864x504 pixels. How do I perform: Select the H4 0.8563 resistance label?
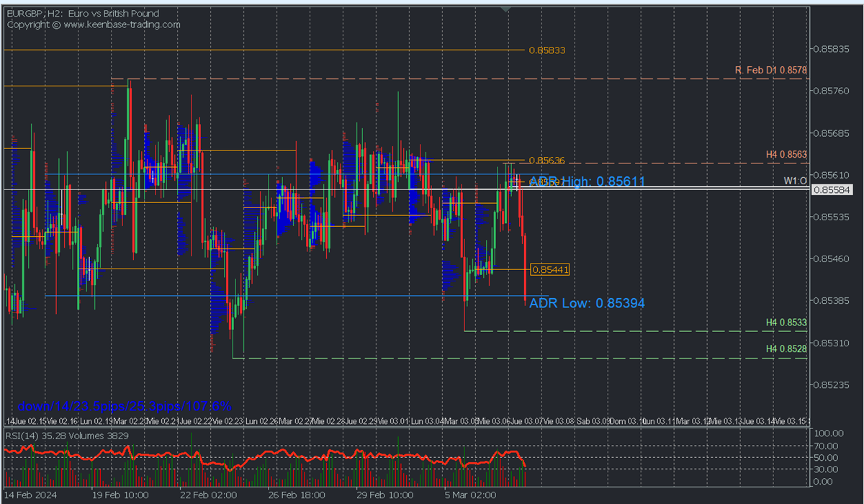786,154
